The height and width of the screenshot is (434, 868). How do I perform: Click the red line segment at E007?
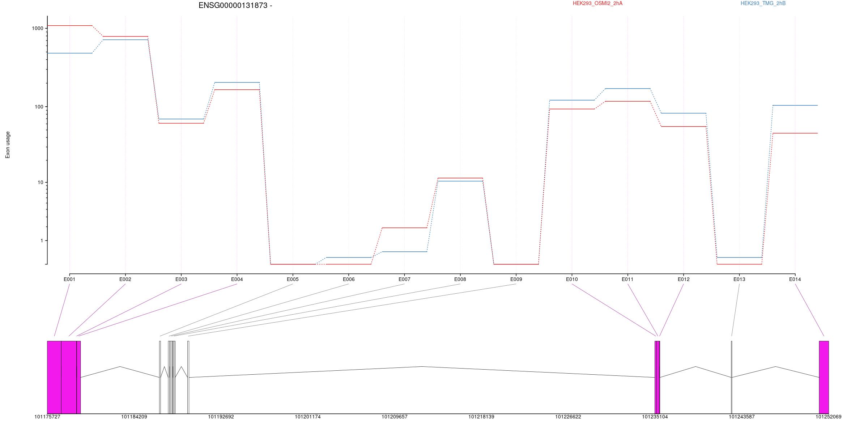tap(404, 228)
